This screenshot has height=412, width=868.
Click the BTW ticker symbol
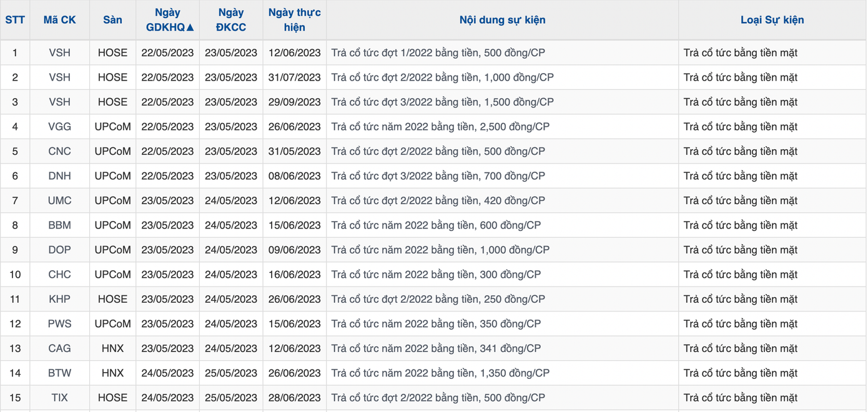point(59,373)
